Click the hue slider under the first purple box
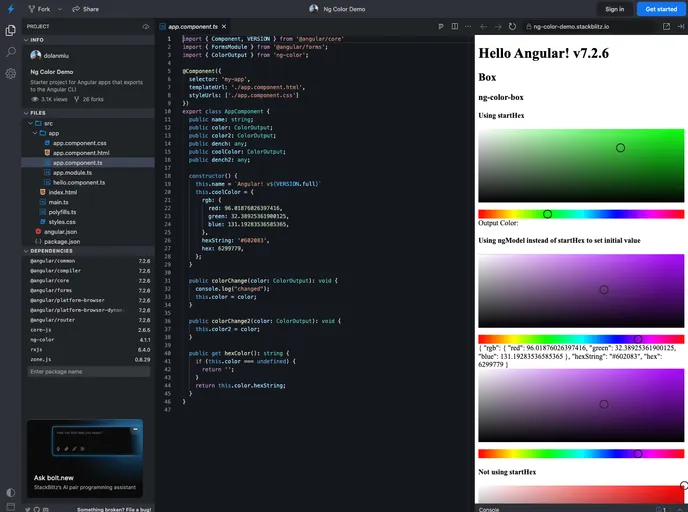This screenshot has width=688, height=512. tap(581, 339)
